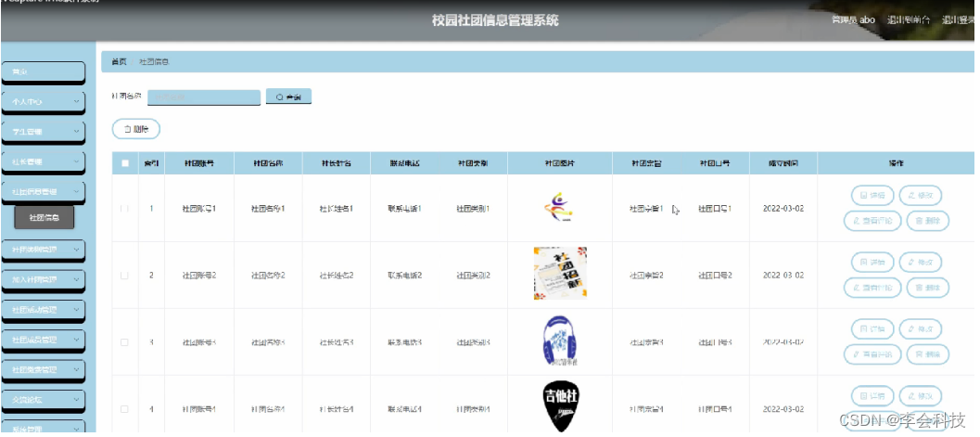Select the 社团信息 submenu item
The height and width of the screenshot is (437, 980).
(45, 217)
